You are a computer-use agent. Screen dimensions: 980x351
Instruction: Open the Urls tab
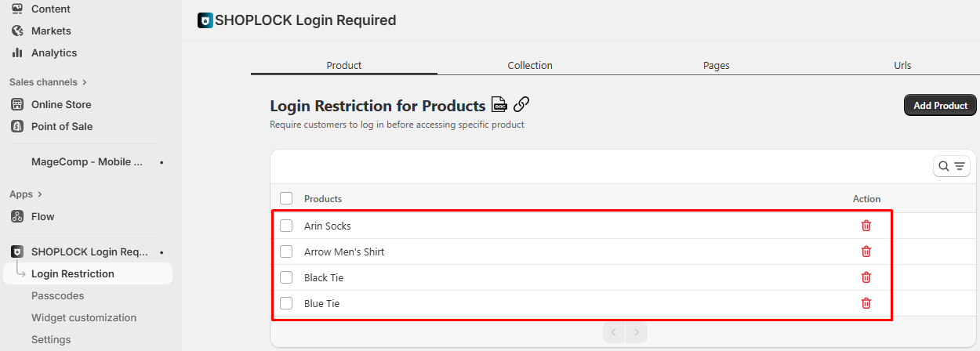coord(902,66)
